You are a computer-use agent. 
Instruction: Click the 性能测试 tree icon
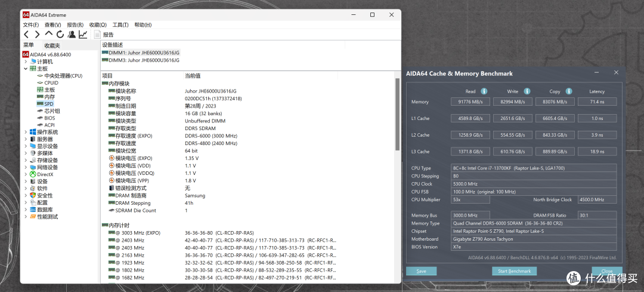point(33,217)
